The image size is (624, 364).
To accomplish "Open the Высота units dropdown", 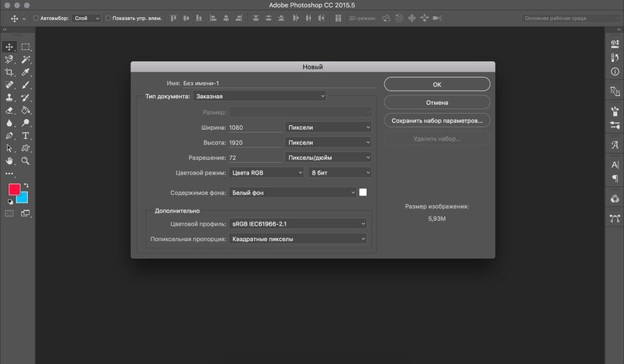I will [329, 142].
